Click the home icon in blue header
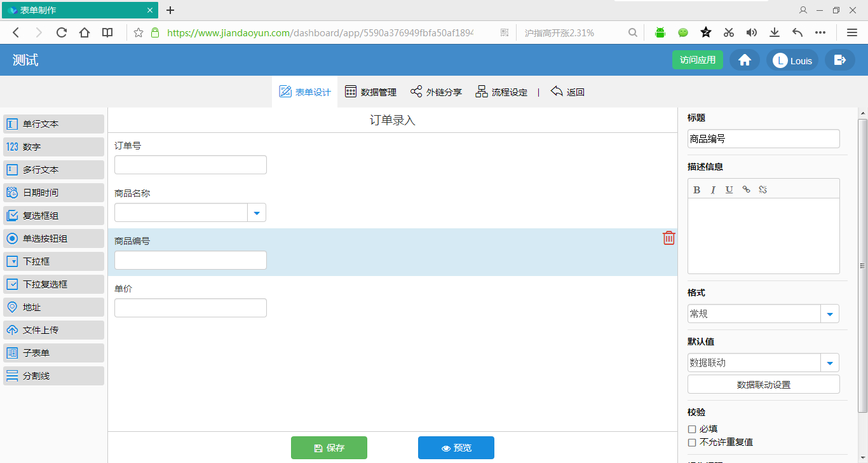Viewport: 868px width, 463px height. (x=744, y=60)
